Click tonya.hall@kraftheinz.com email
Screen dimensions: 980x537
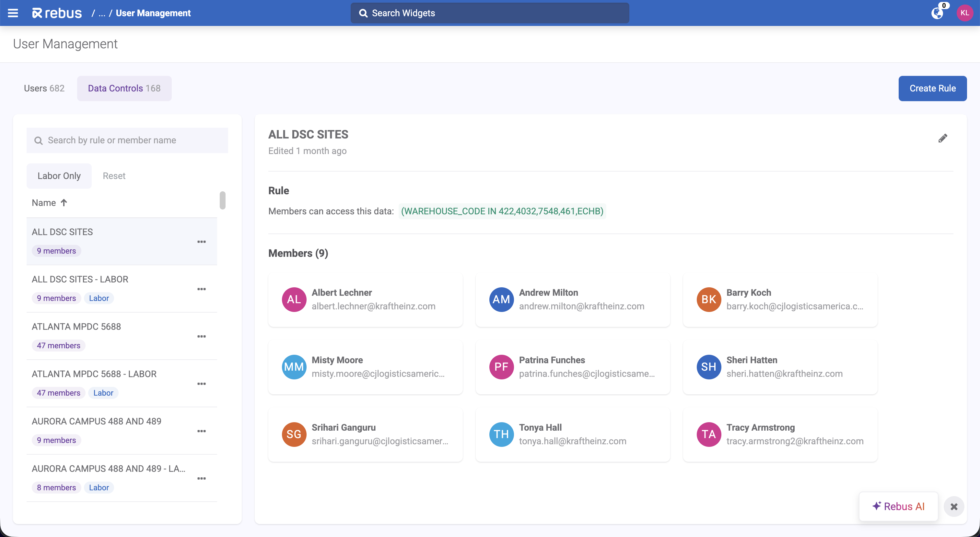[573, 441]
